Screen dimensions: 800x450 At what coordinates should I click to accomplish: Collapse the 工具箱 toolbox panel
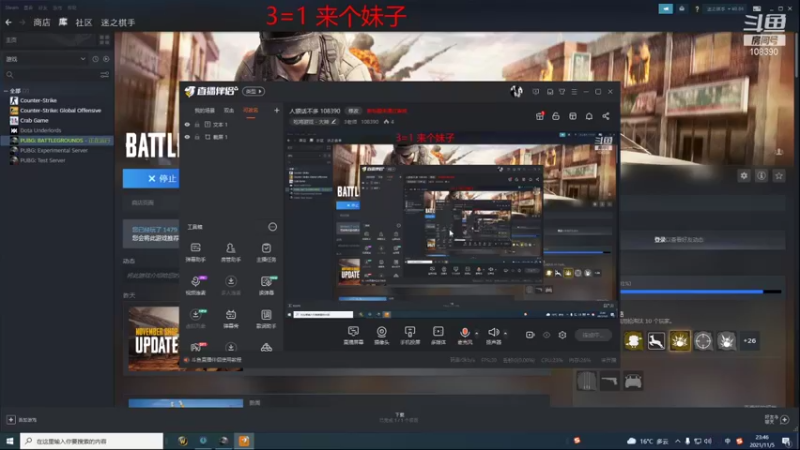272,227
